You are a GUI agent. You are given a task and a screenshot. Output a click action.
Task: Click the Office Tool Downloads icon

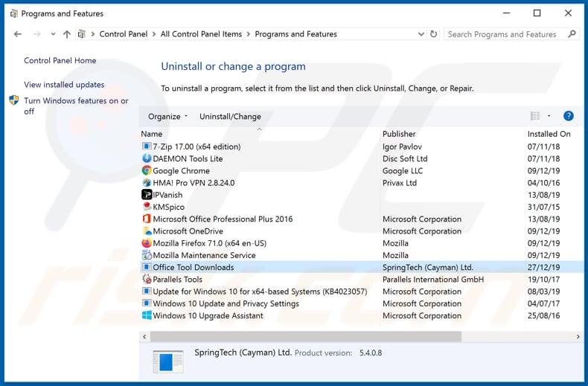(147, 267)
